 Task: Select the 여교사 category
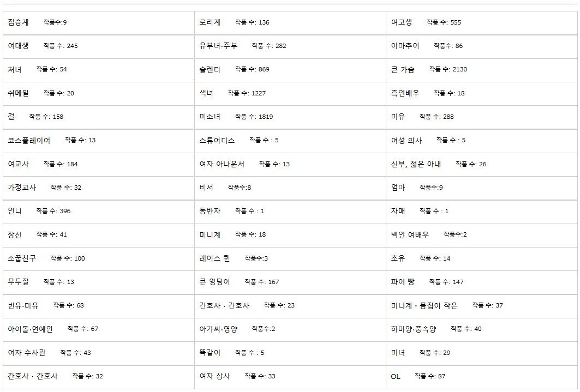18,164
